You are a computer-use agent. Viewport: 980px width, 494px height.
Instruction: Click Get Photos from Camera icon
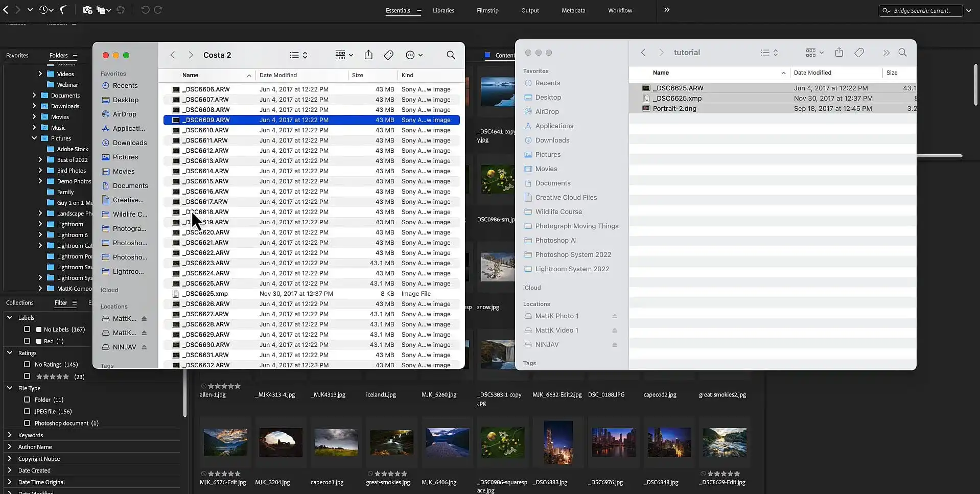tap(87, 10)
